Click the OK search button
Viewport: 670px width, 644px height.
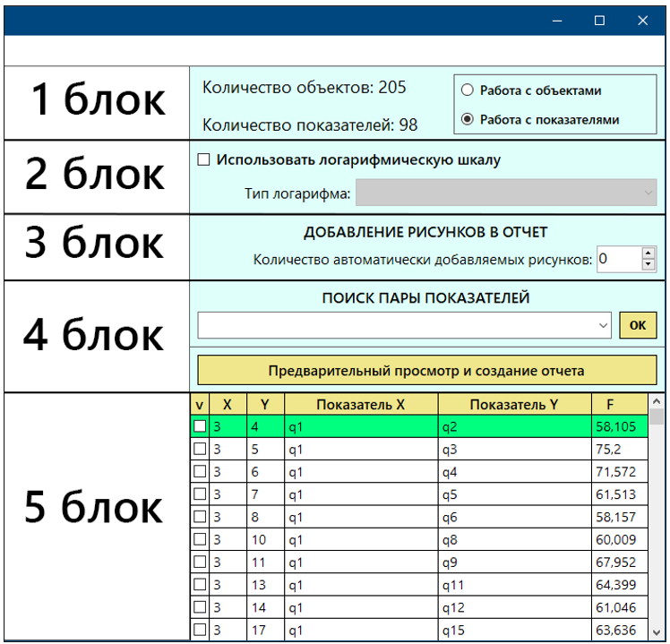coord(638,325)
